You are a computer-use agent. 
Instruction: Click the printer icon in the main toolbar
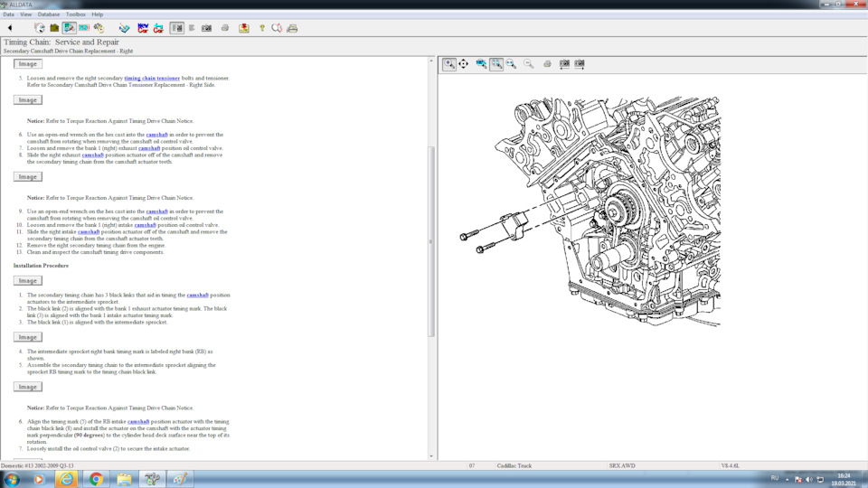tap(225, 28)
